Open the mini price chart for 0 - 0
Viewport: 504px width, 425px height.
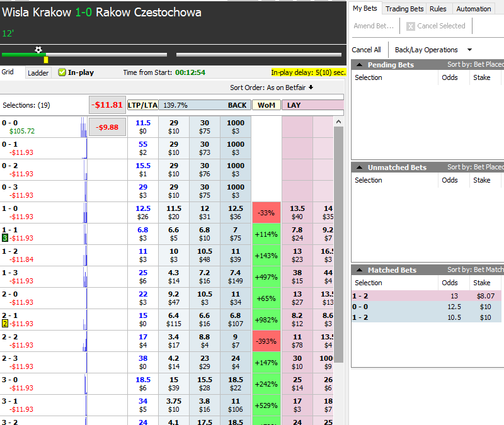click(84, 127)
